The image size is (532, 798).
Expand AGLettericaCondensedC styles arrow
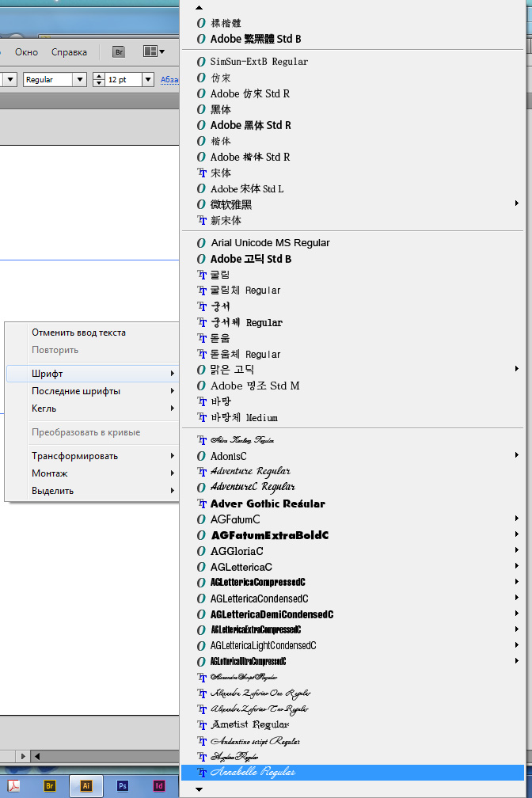coord(517,598)
